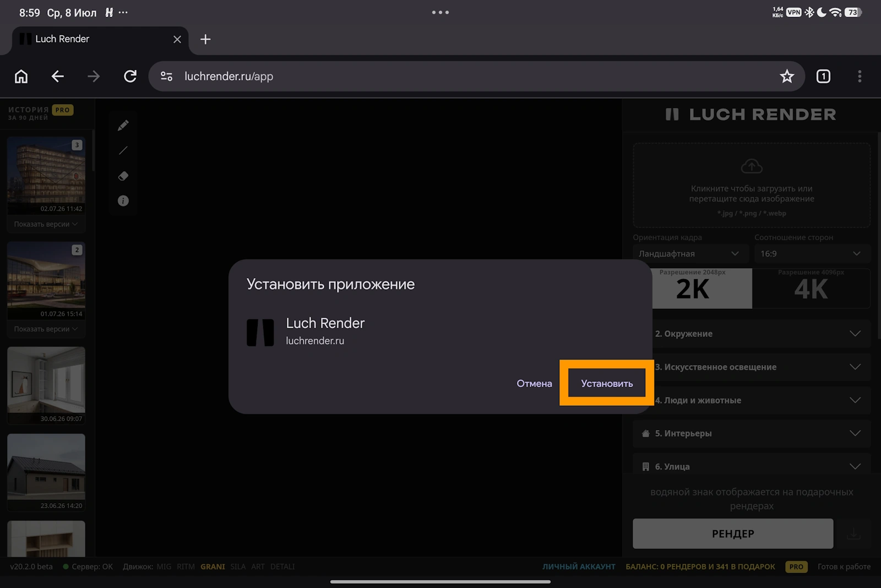881x588 pixels.
Task: Reload the luchrender.ru page
Action: tap(130, 77)
